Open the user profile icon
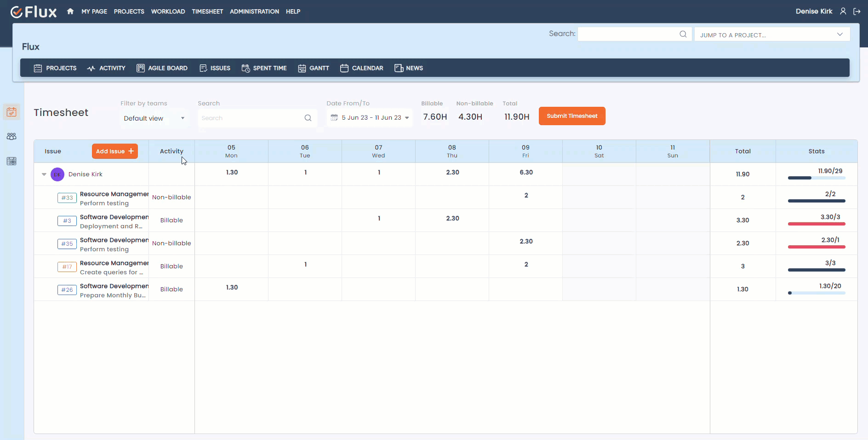Viewport: 868px width, 440px height. click(x=844, y=11)
